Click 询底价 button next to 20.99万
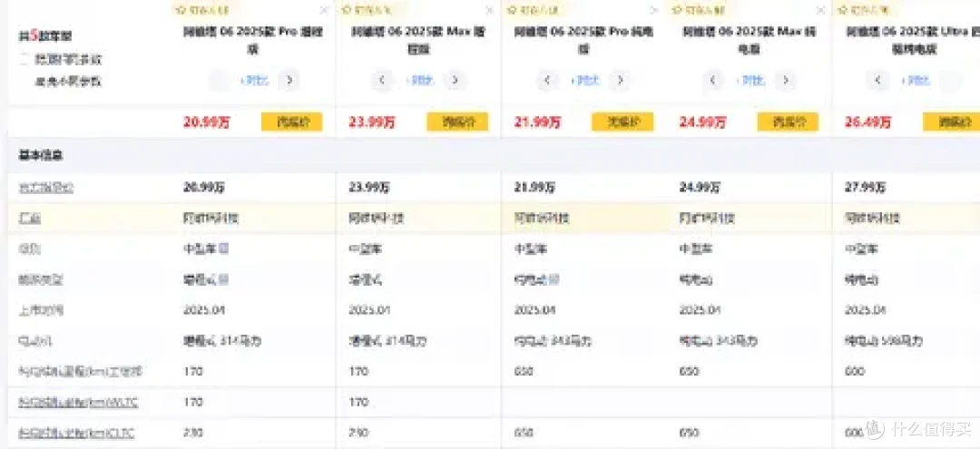 click(x=292, y=122)
